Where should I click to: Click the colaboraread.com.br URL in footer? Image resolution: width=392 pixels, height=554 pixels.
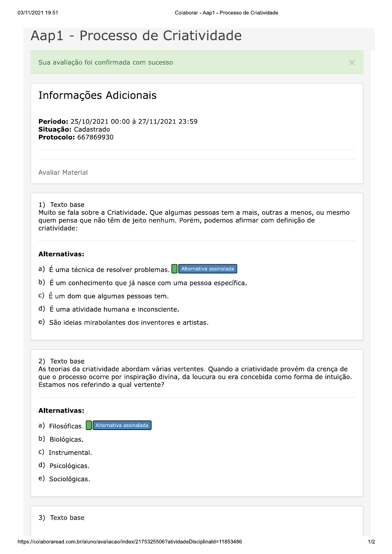(x=130, y=542)
